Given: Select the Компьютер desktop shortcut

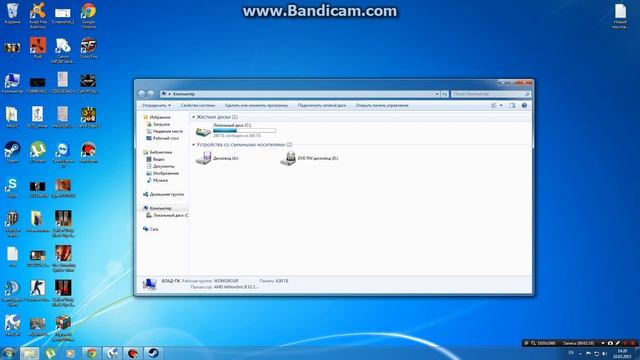Looking at the screenshot, I should [x=12, y=83].
